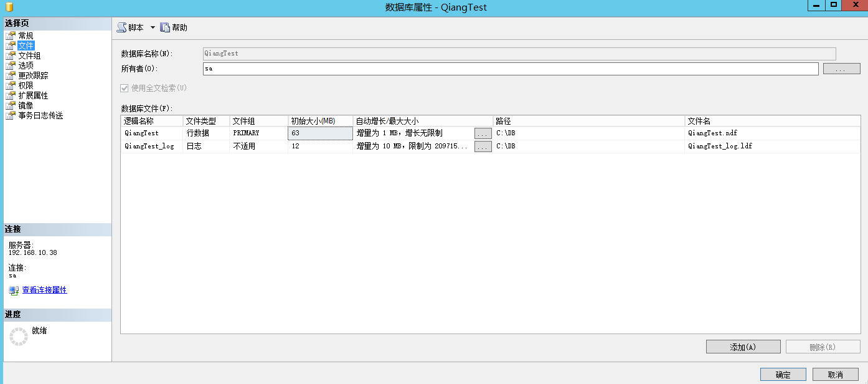Click the 所有者 owner input field
The height and width of the screenshot is (384, 868).
tap(510, 69)
